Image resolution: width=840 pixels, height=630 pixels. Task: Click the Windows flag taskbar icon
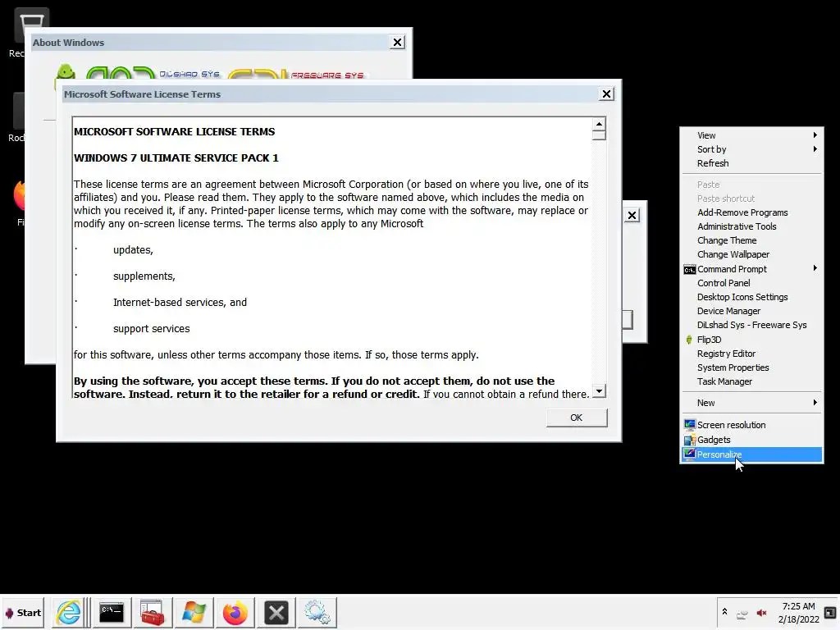click(194, 612)
